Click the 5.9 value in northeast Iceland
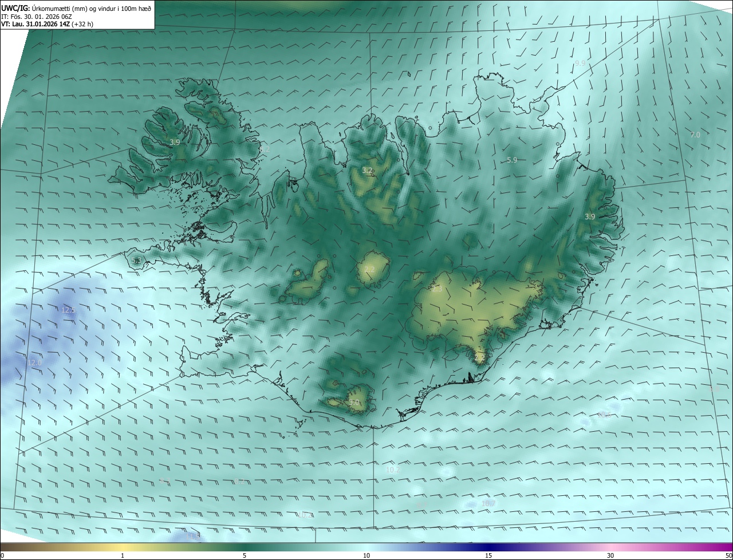The width and height of the screenshot is (733, 560). pos(512,160)
